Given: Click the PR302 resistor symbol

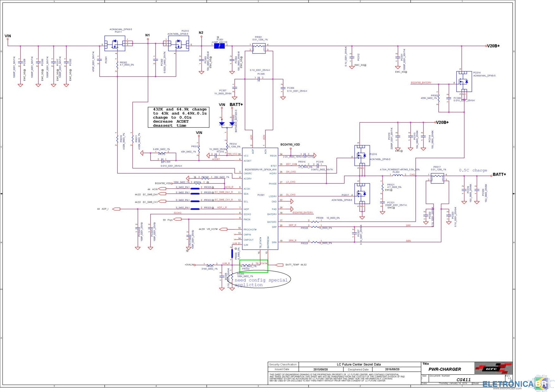Looking at the screenshot, I should tap(117, 65).
